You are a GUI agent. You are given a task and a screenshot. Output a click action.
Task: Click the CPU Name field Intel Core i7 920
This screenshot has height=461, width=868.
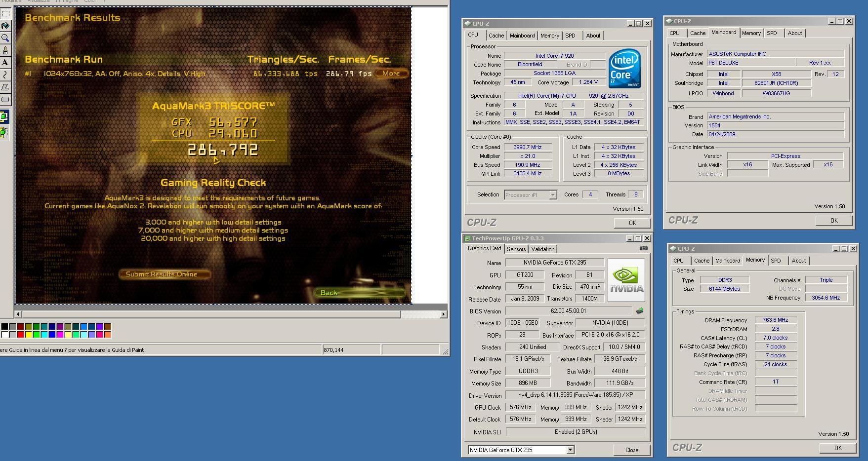(554, 56)
